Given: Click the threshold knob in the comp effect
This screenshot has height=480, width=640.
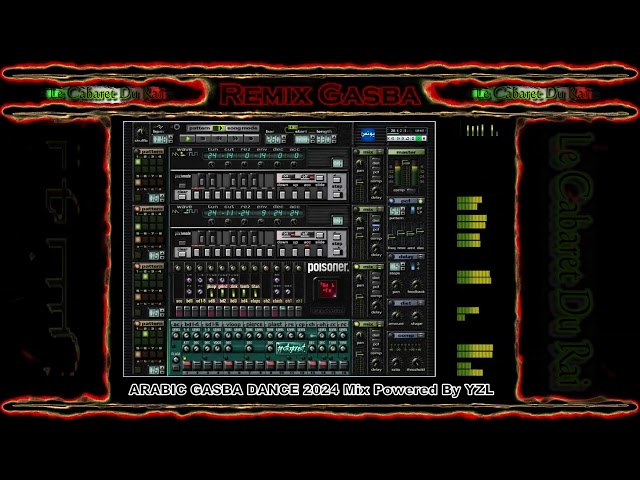Looking at the screenshot, I should [x=416, y=362].
